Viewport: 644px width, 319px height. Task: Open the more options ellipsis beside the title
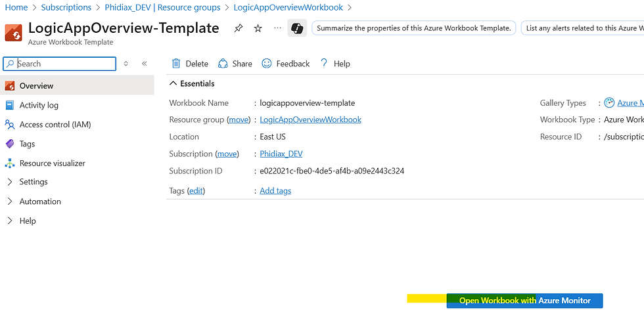click(x=277, y=28)
